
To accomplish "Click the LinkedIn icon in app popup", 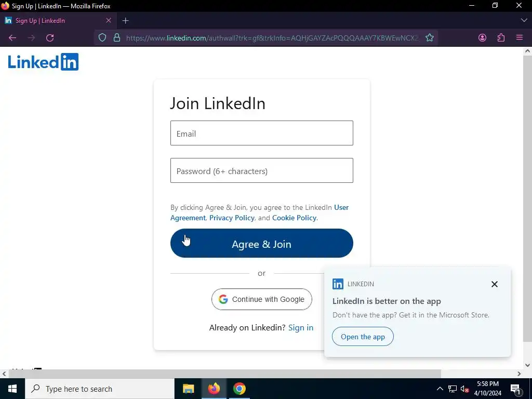I will (338, 284).
